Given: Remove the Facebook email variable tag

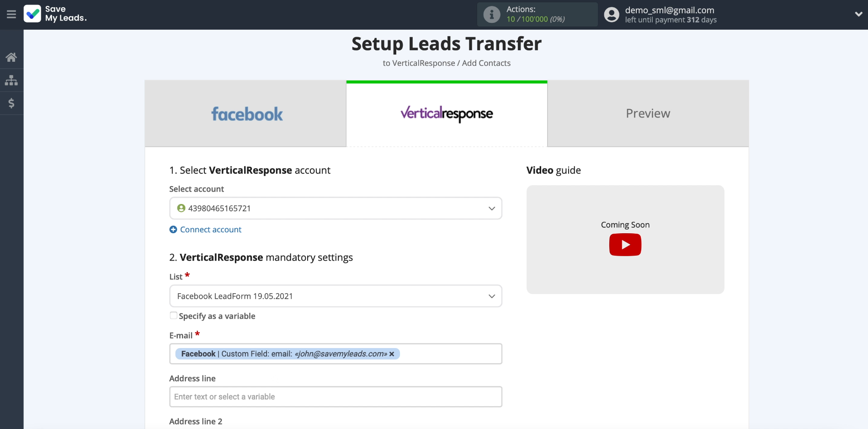Looking at the screenshot, I should tap(392, 354).
